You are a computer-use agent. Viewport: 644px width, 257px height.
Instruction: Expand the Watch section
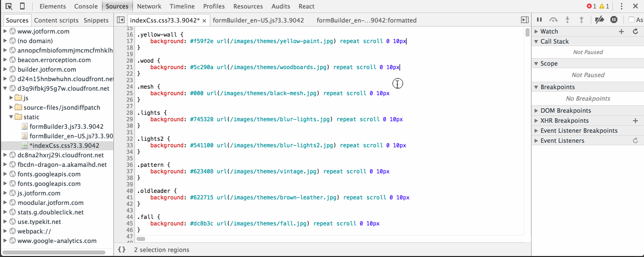coord(536,32)
